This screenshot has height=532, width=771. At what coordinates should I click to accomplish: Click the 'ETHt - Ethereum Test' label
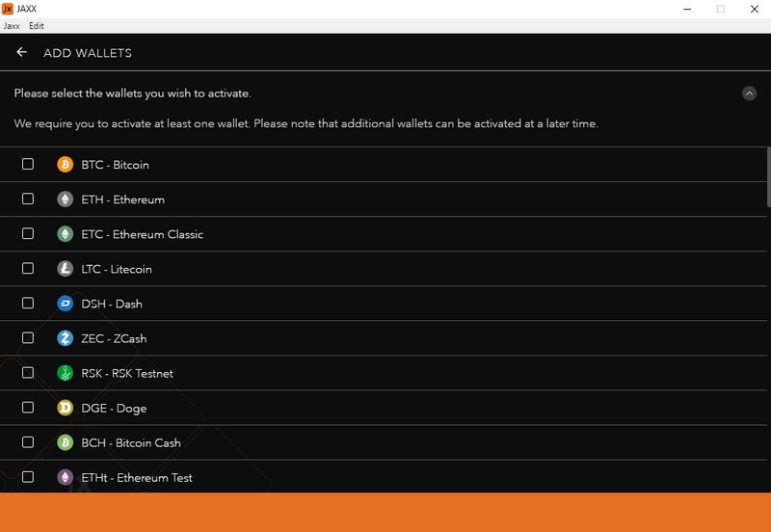[137, 478]
